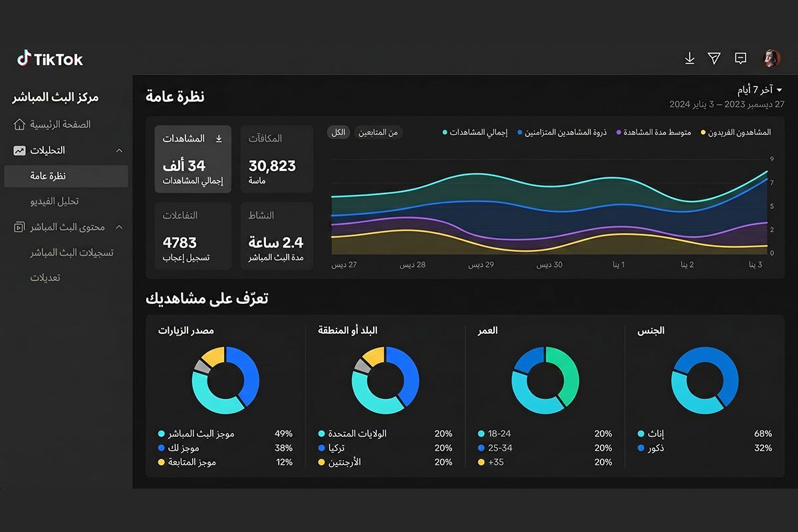Collapse the التحليلات sidebar section
Screen dimensions: 798x532
(x=119, y=151)
